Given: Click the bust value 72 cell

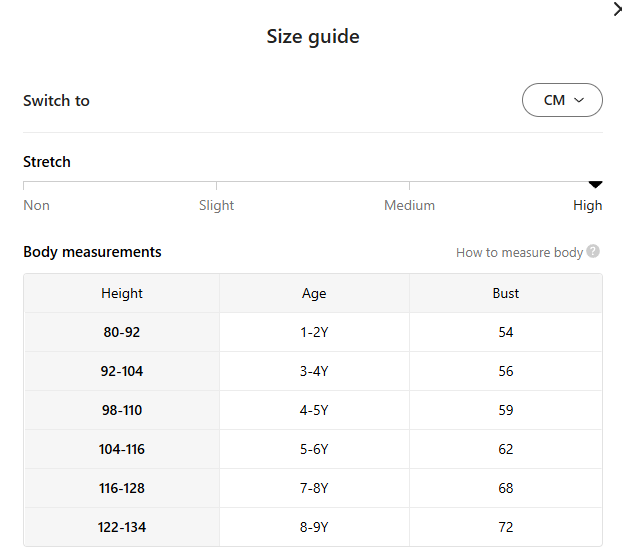Looking at the screenshot, I should click(506, 527).
